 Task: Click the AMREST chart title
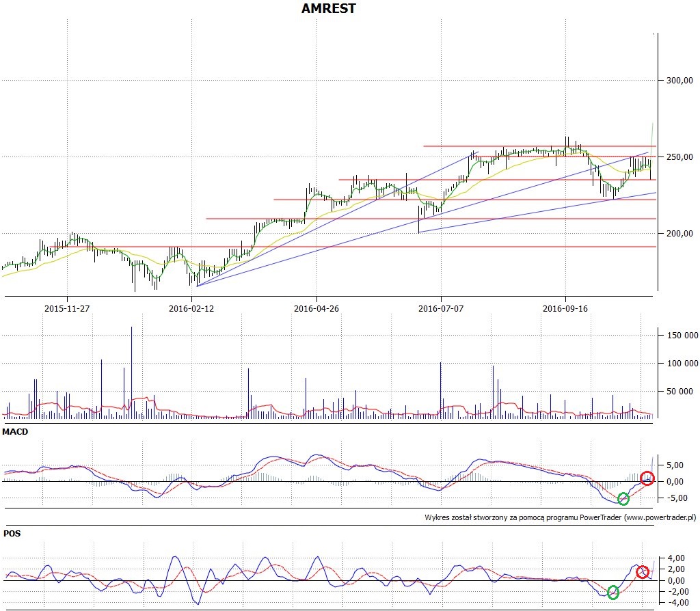tap(329, 8)
